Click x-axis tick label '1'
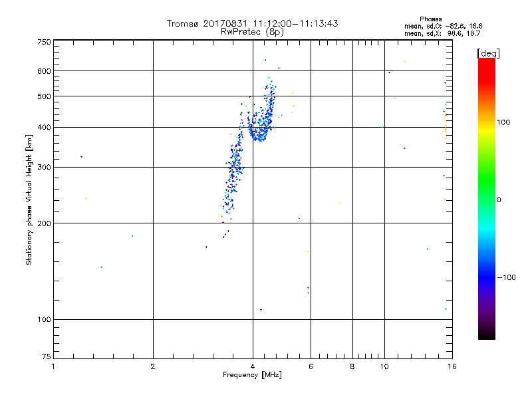 tap(53, 366)
